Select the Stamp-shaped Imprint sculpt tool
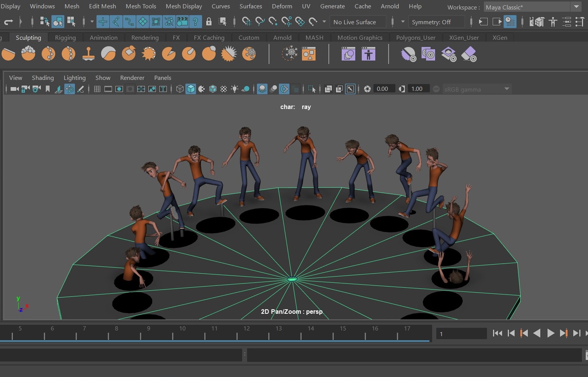This screenshot has height=377, width=588. pyautogui.click(x=89, y=54)
